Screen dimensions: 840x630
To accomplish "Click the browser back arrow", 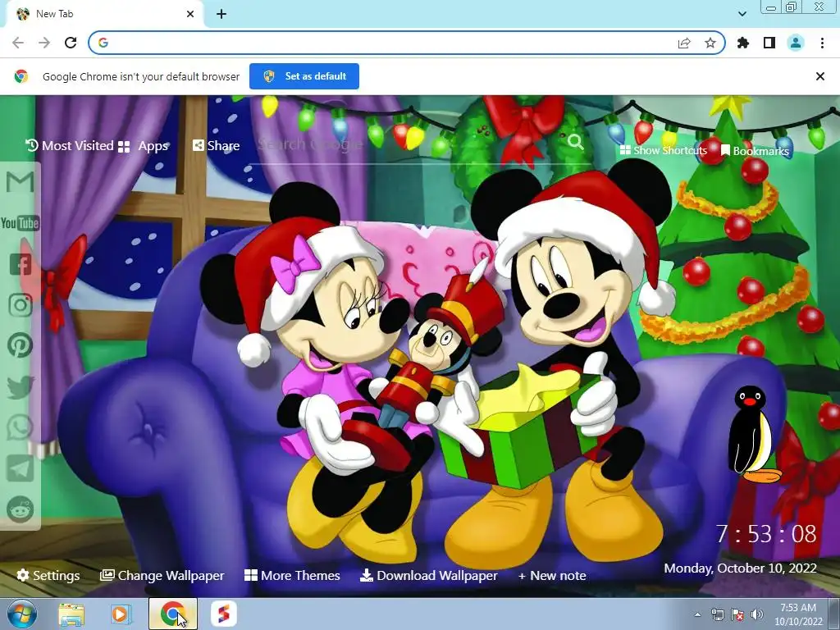I will click(x=18, y=43).
